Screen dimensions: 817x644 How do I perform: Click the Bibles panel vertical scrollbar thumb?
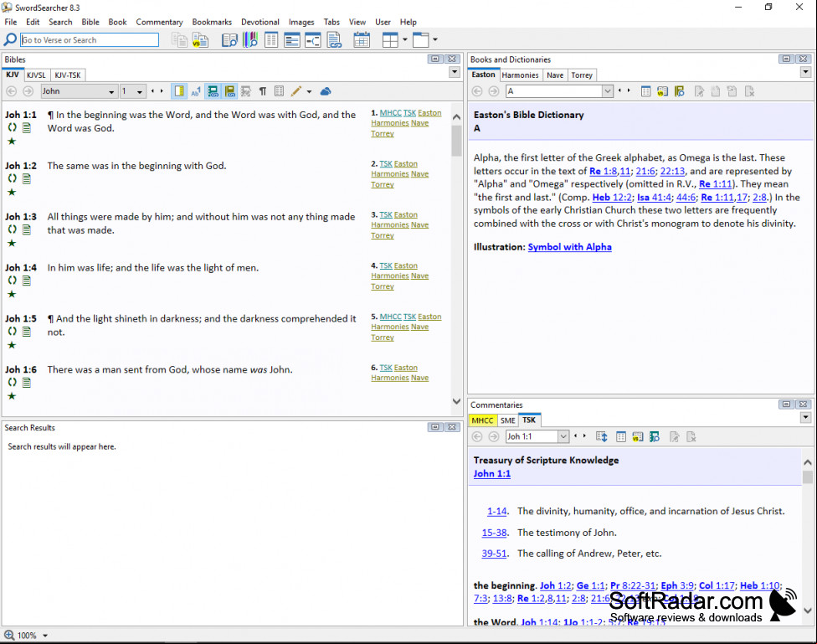pos(456,141)
